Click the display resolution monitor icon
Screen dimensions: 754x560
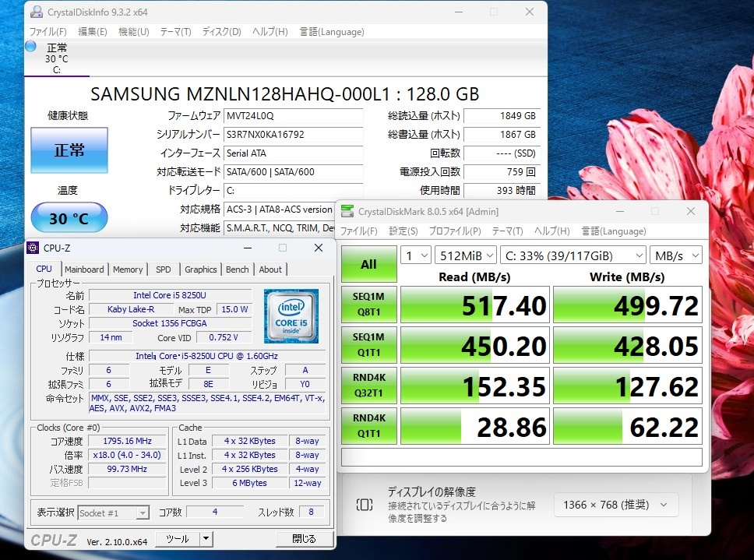pyautogui.click(x=365, y=505)
